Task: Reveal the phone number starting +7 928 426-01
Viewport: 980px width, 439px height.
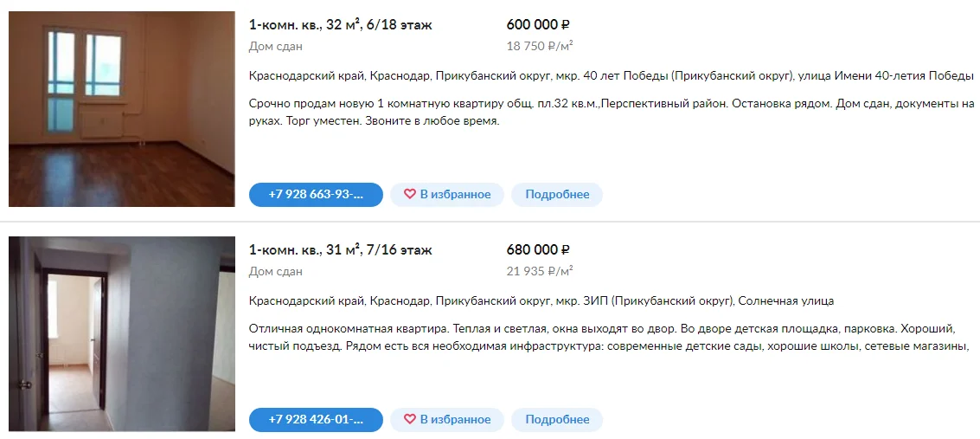Action: (x=316, y=420)
